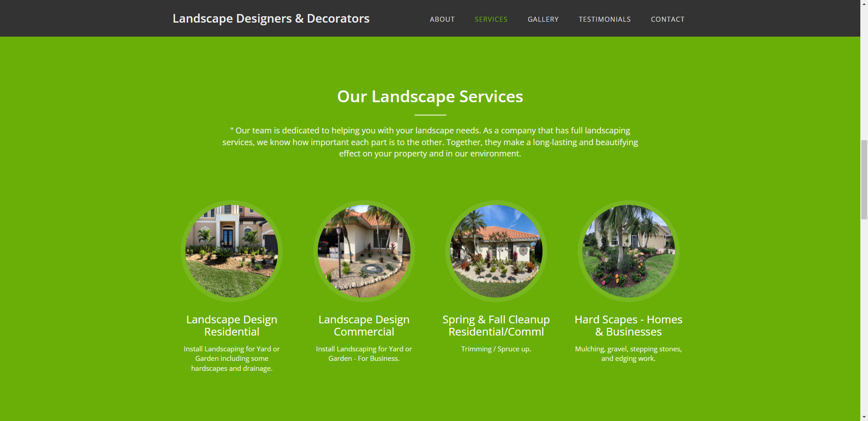Open the Testimonials nav link
The image size is (868, 421).
click(x=604, y=19)
